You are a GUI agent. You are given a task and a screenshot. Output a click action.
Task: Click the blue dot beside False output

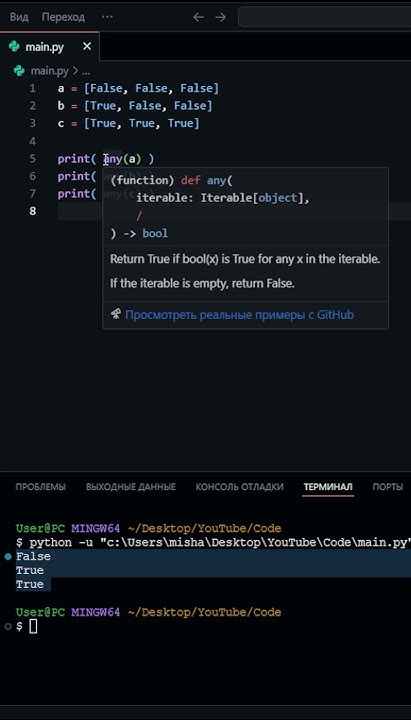tap(8, 557)
